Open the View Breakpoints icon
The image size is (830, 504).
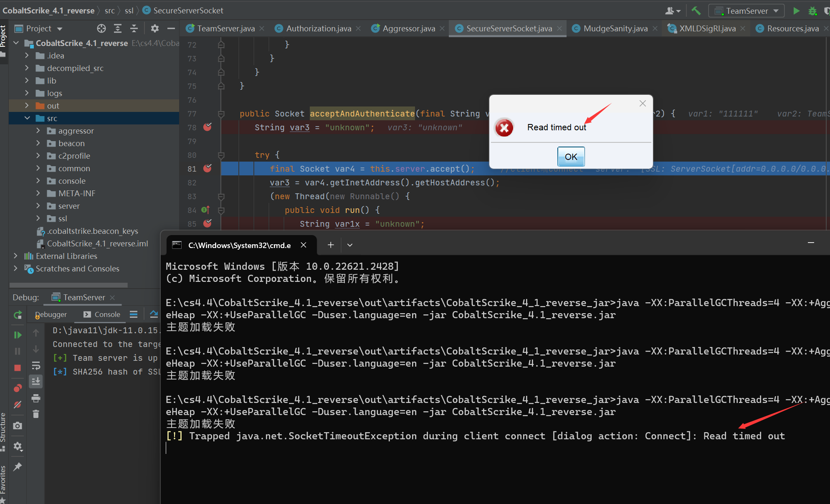click(18, 388)
